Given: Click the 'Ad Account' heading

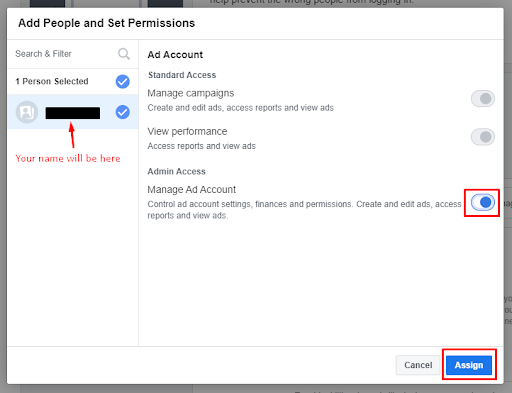Looking at the screenshot, I should (x=175, y=55).
